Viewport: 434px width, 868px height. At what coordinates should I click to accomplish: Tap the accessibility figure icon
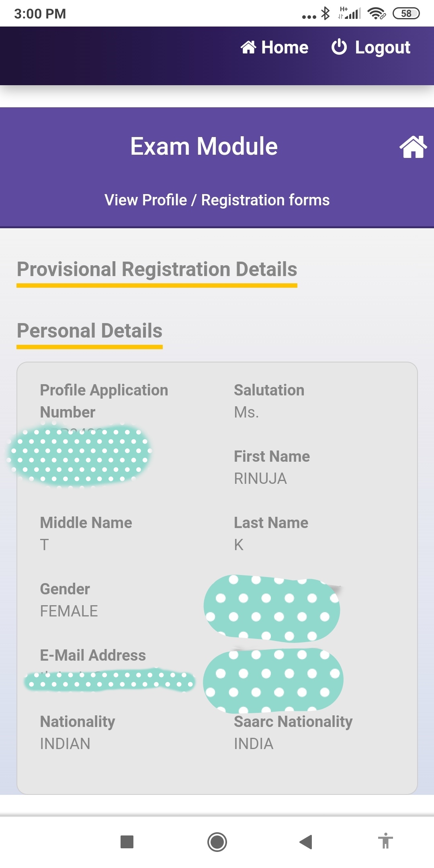tap(385, 841)
